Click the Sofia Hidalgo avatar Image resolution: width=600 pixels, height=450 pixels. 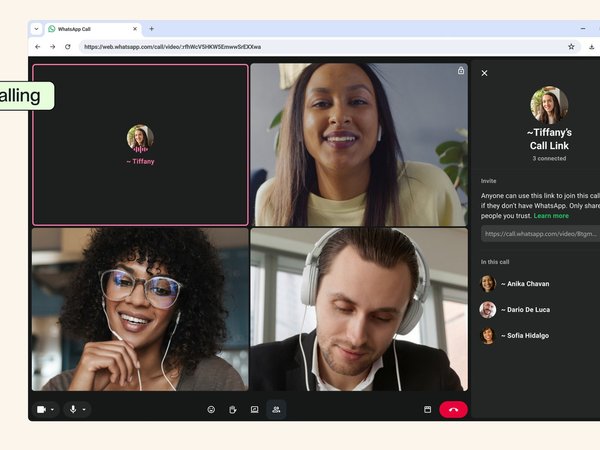(488, 336)
